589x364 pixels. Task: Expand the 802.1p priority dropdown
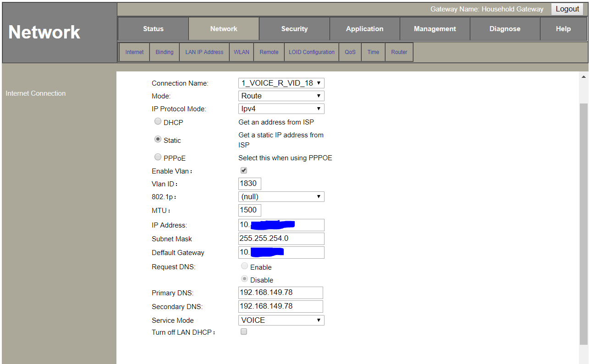[x=281, y=196]
